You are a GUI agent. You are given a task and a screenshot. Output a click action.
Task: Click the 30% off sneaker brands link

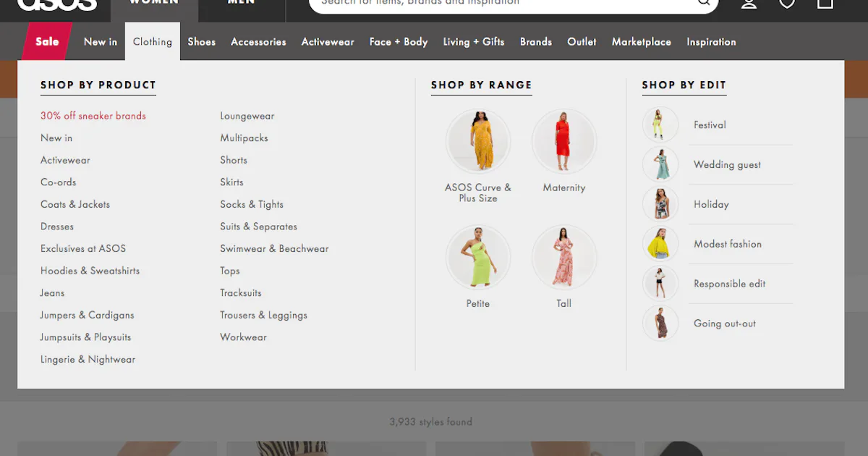pos(93,116)
